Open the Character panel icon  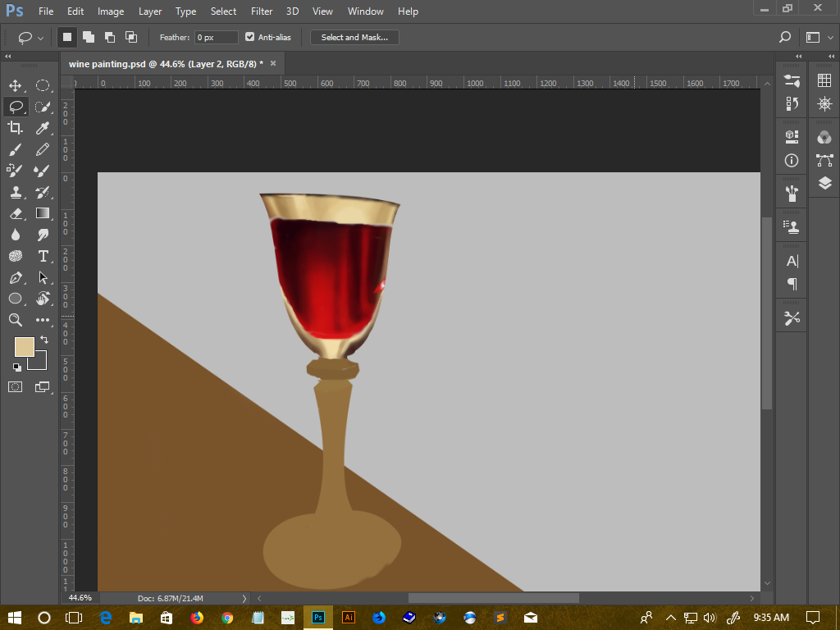pyautogui.click(x=792, y=261)
